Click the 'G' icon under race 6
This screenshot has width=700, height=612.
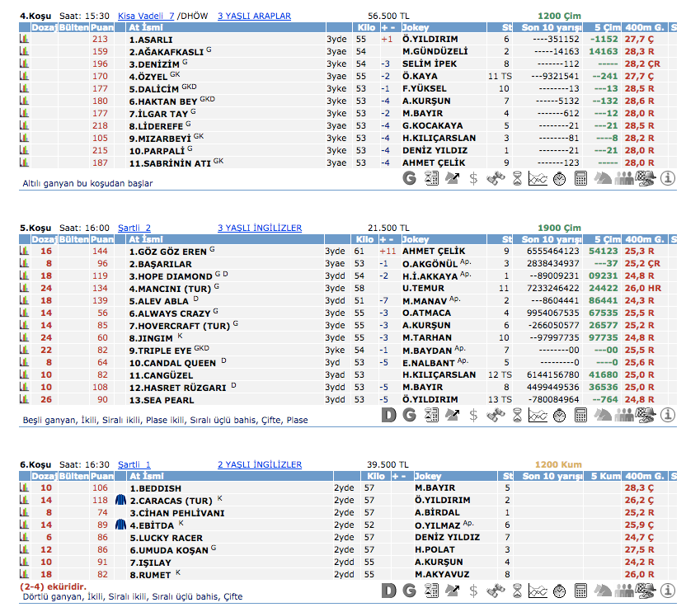[x=410, y=591]
